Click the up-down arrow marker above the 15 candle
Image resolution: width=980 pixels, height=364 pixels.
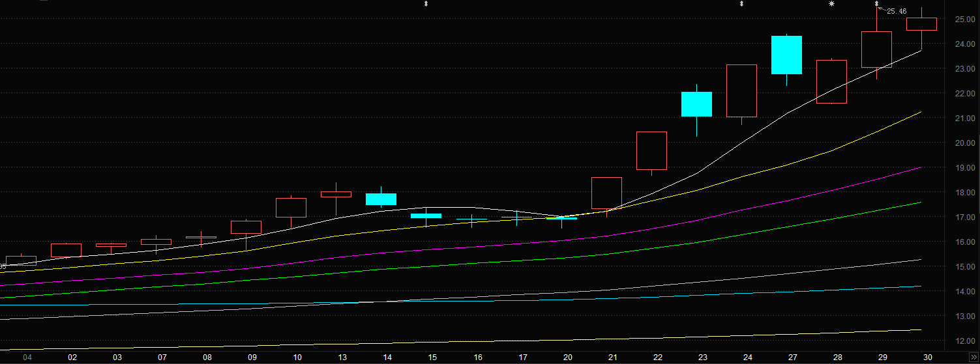coord(426,4)
